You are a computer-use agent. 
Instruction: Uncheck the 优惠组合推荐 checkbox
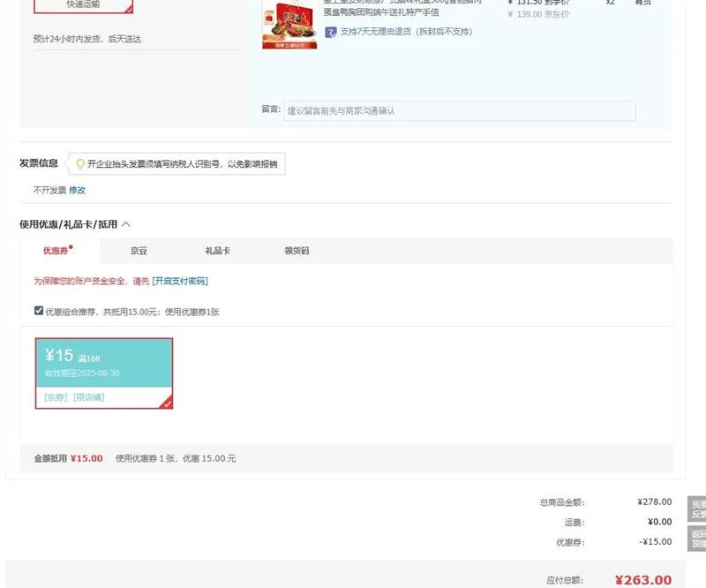point(39,311)
